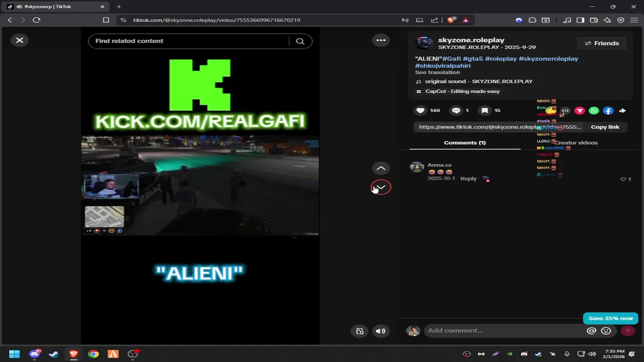
Task: Toggle video mute speaker button
Action: point(381,331)
